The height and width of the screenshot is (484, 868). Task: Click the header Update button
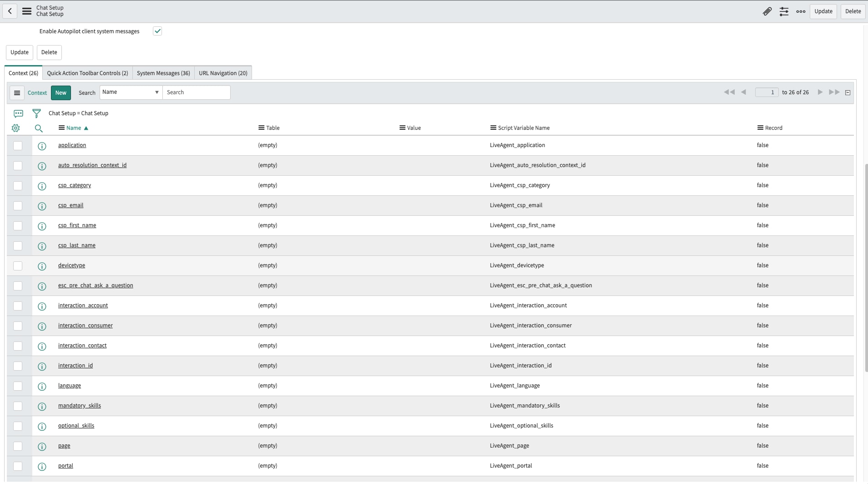823,11
